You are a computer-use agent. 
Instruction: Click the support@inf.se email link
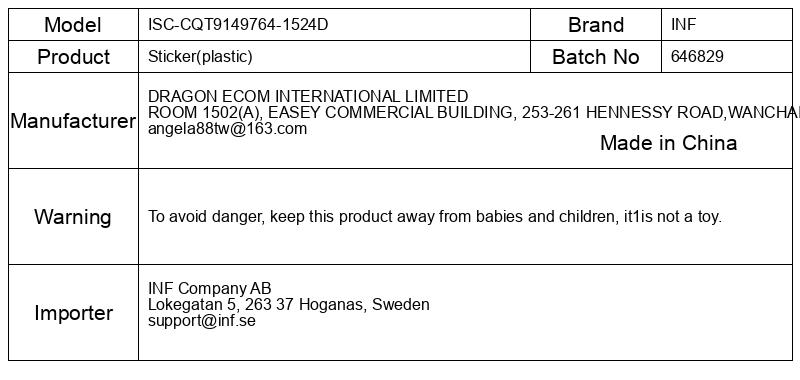pos(202,321)
